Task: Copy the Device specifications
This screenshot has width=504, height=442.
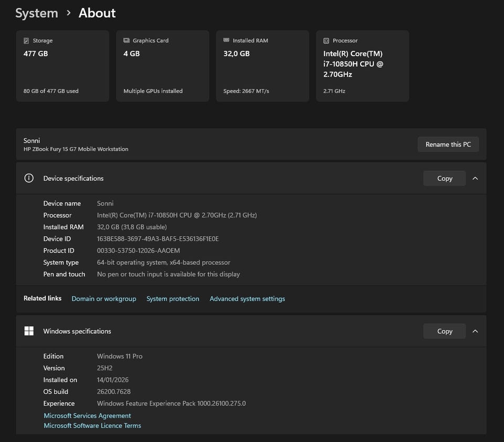Action: 444,178
